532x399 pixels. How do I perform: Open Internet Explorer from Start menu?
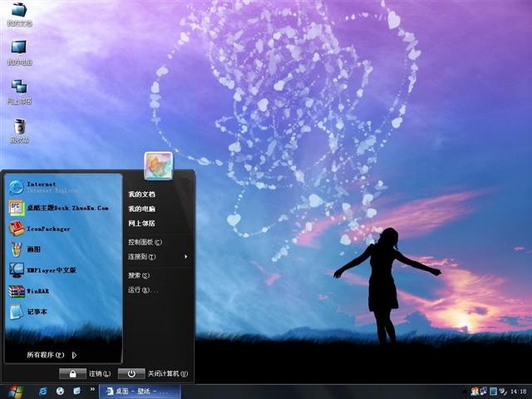click(x=42, y=186)
